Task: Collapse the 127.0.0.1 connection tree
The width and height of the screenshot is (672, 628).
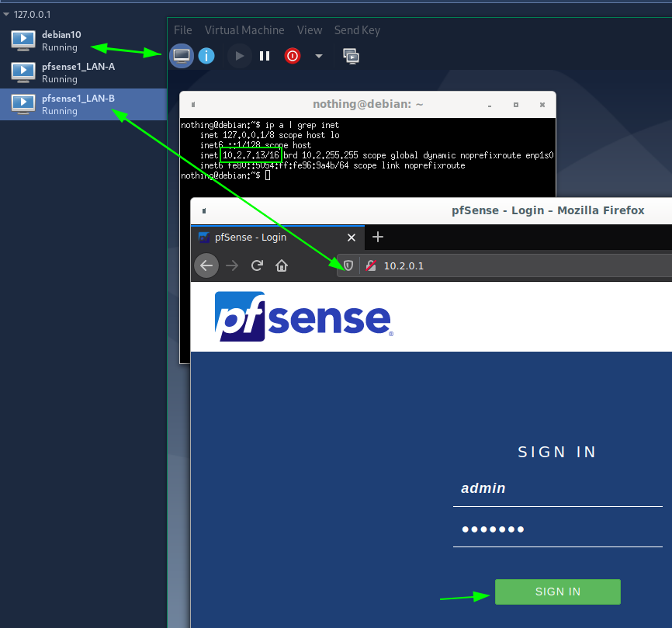Action: [x=6, y=15]
